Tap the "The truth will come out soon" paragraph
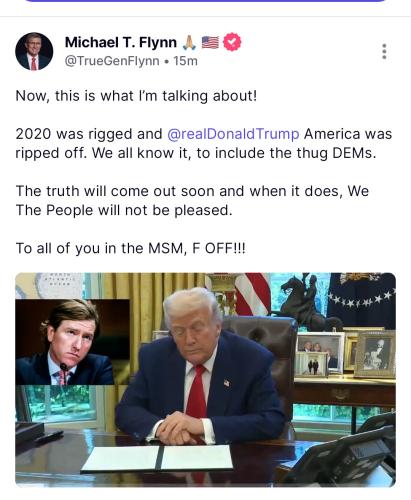Screen dimensions: 411x500 pos(192,201)
